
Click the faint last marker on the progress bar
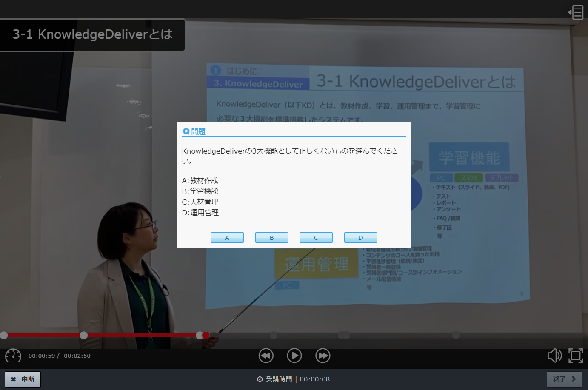click(x=456, y=336)
